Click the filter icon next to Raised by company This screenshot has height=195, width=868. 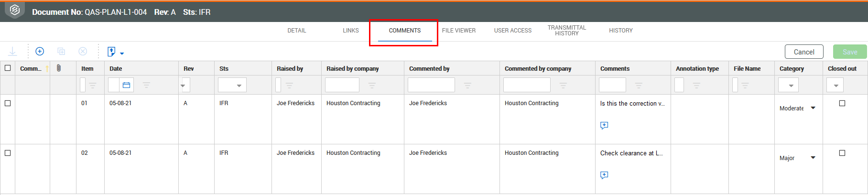coord(372,85)
